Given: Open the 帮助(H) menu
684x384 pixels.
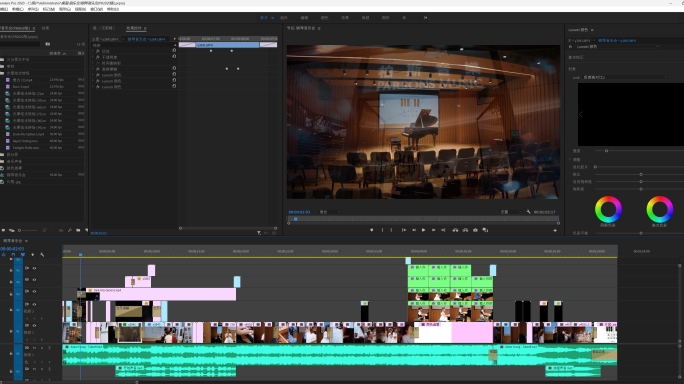Looking at the screenshot, I should click(113, 9).
